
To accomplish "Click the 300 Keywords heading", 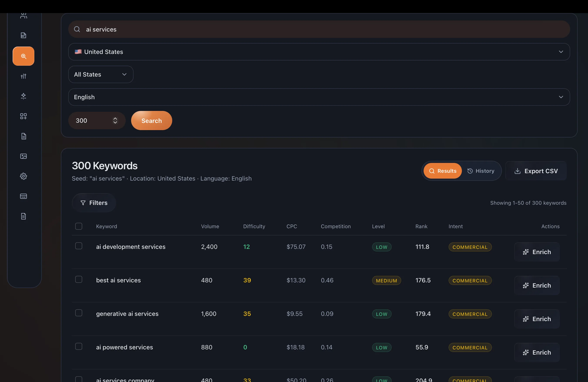I will (x=105, y=166).
